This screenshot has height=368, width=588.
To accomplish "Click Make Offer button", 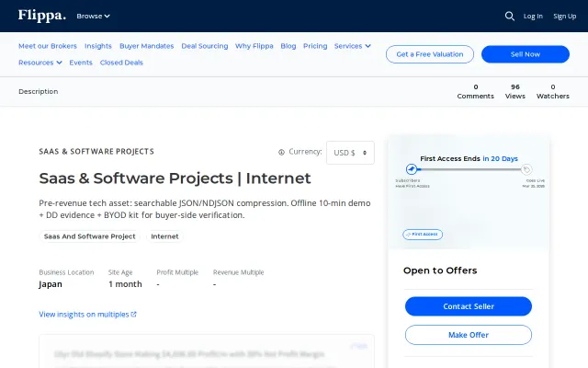I will pyautogui.click(x=469, y=335).
